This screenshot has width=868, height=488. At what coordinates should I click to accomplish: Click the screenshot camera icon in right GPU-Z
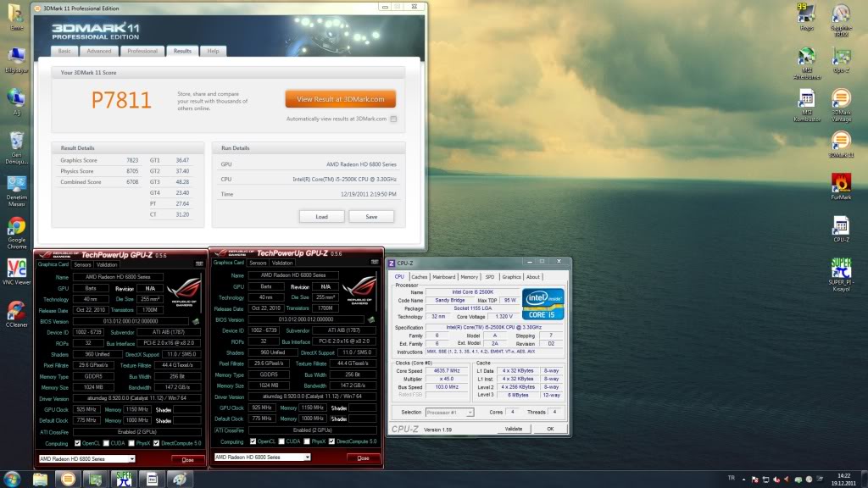(x=374, y=263)
